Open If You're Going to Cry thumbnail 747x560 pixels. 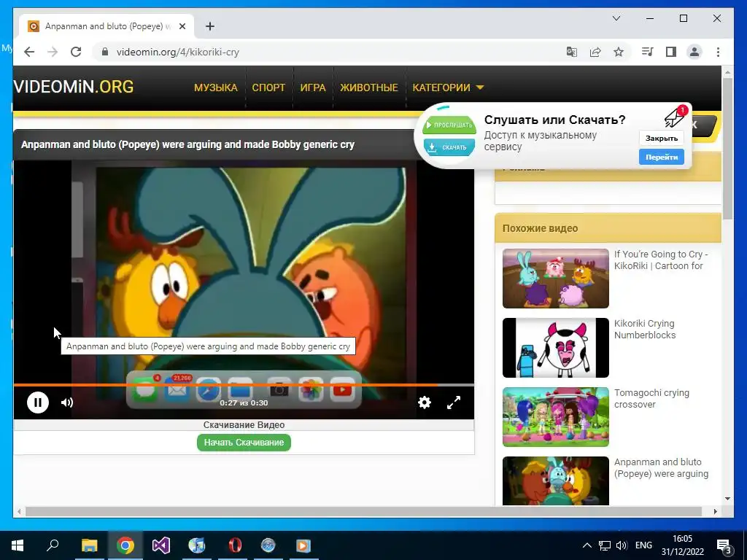pos(555,278)
